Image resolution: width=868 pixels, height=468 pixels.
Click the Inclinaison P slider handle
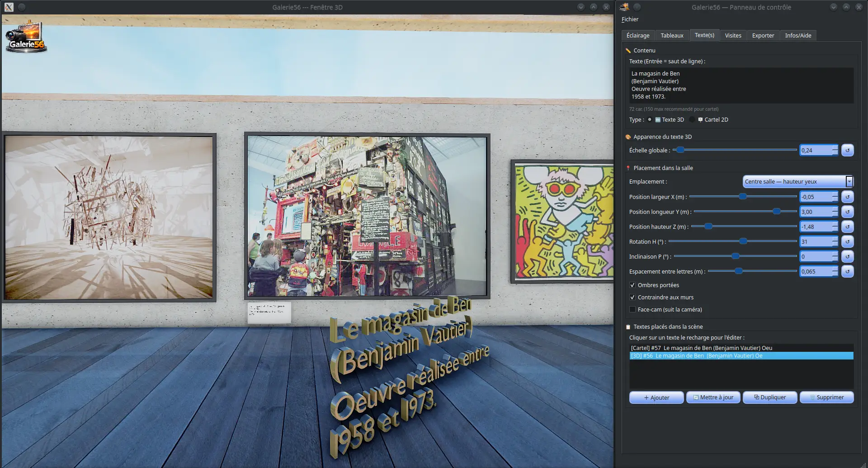pyautogui.click(x=736, y=256)
